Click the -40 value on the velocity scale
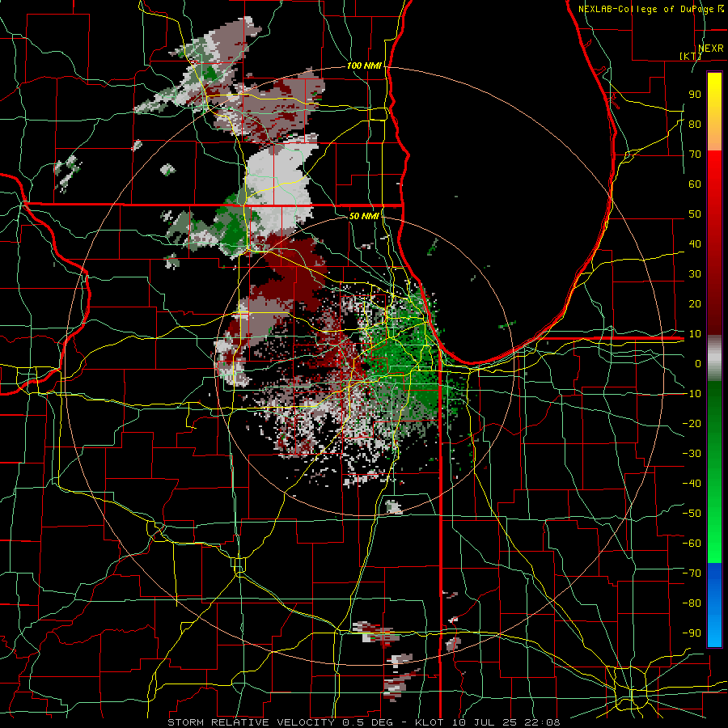 point(692,484)
